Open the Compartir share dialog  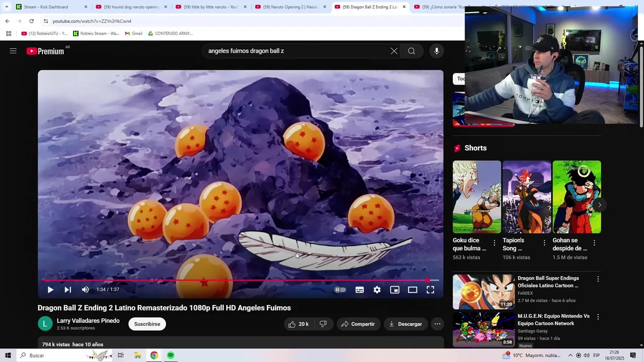(358, 324)
